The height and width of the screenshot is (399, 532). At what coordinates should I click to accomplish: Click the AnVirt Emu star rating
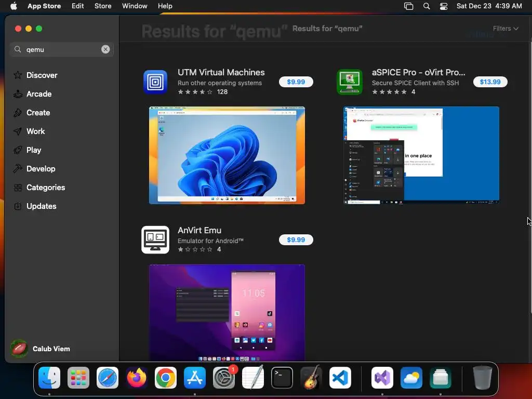point(195,249)
